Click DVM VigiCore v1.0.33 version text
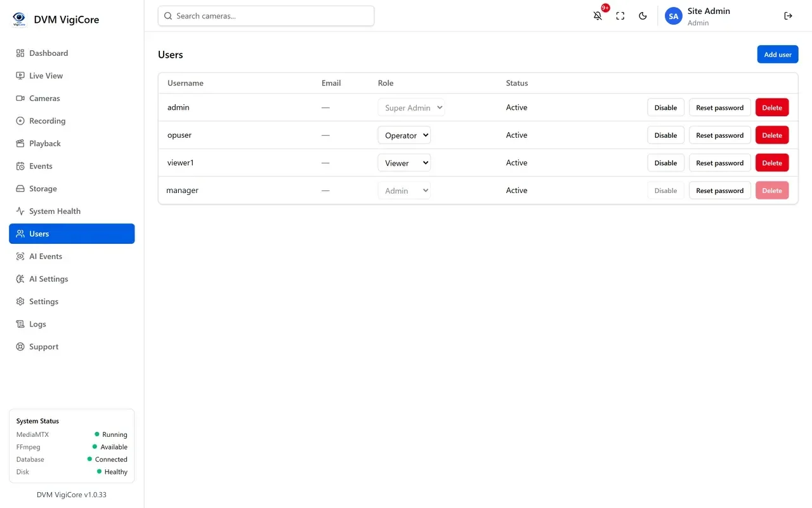 [72, 495]
